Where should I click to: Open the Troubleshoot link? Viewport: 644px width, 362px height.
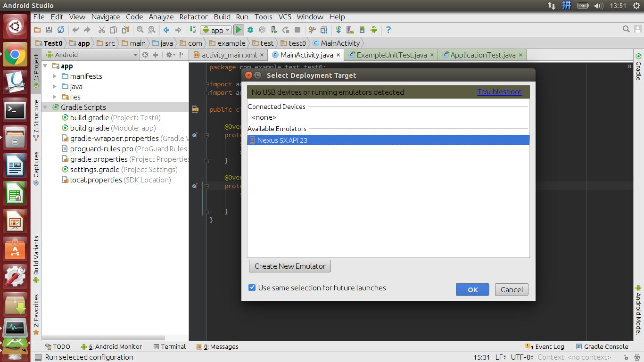(x=499, y=92)
